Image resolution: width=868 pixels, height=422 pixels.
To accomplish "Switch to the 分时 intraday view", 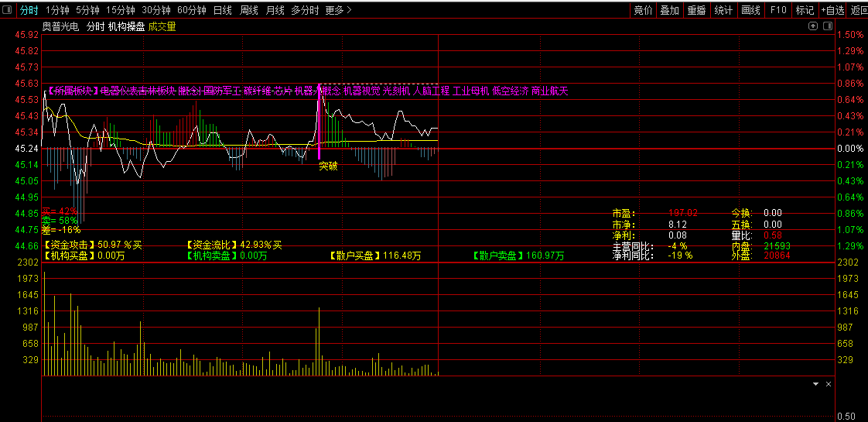I will (29, 10).
